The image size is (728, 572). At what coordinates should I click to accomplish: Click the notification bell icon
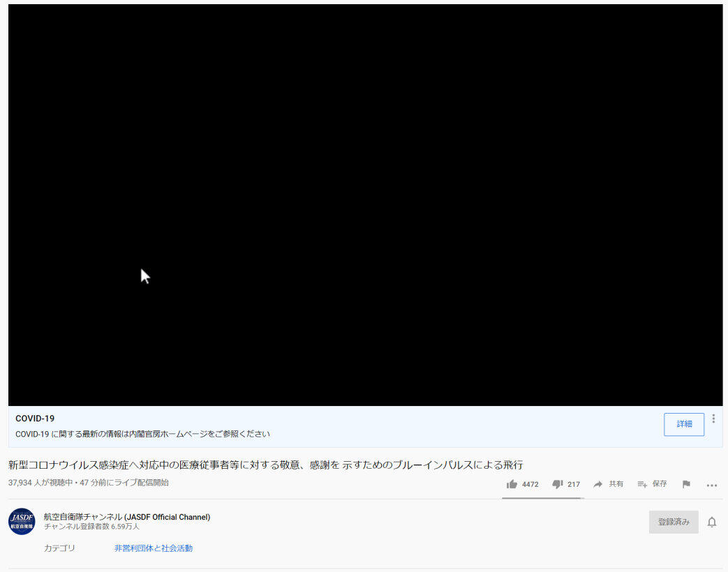click(x=712, y=522)
